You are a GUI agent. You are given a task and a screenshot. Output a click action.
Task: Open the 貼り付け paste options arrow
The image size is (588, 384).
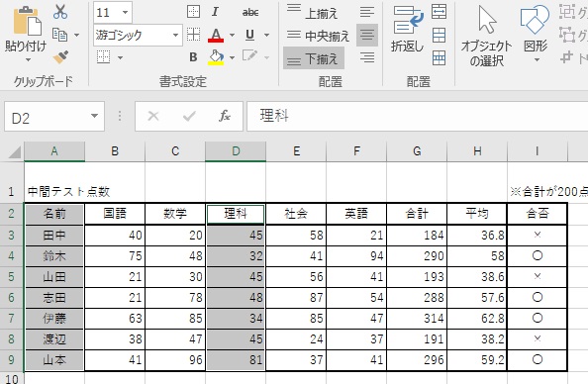pyautogui.click(x=28, y=60)
